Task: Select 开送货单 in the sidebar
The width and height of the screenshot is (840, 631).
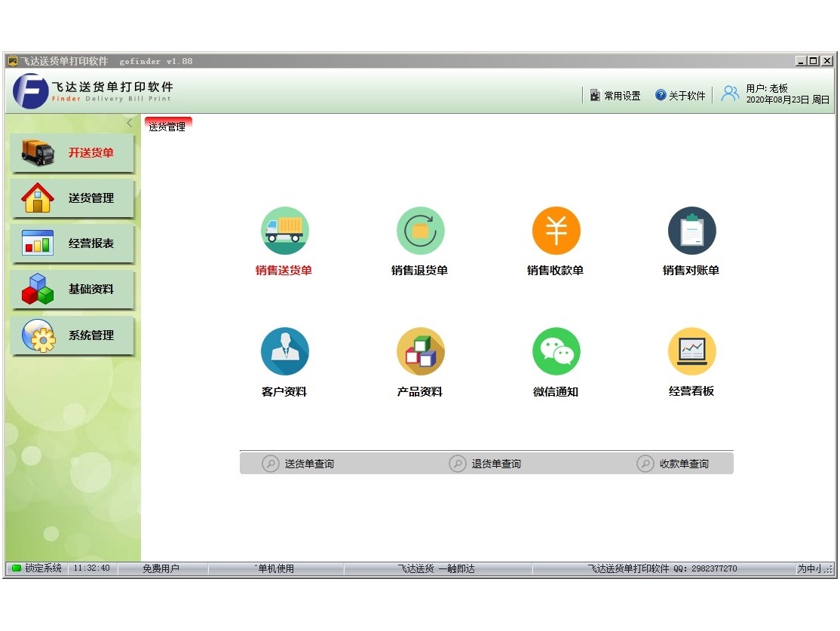Action: click(72, 153)
